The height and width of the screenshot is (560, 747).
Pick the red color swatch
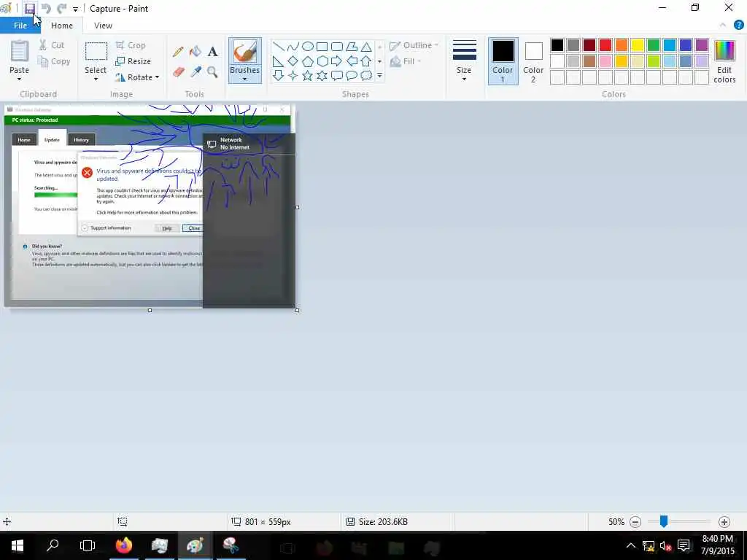coord(605,45)
